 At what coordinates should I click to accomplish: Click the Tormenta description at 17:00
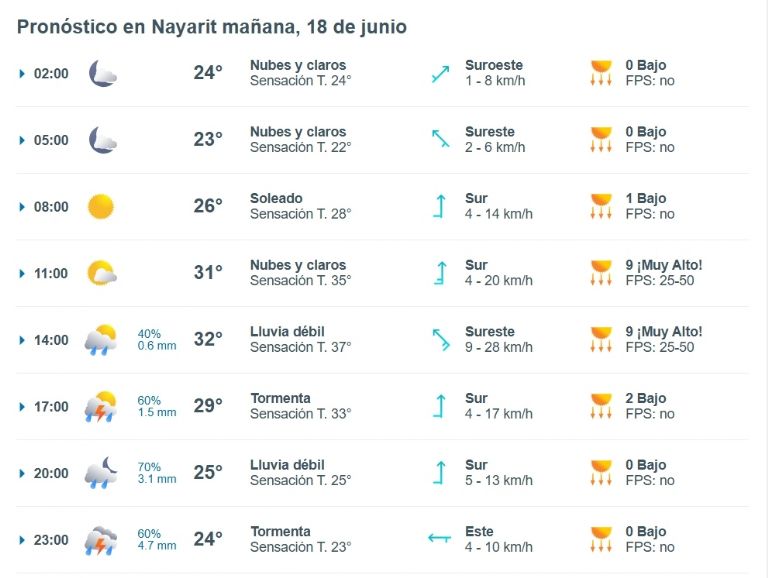(281, 398)
